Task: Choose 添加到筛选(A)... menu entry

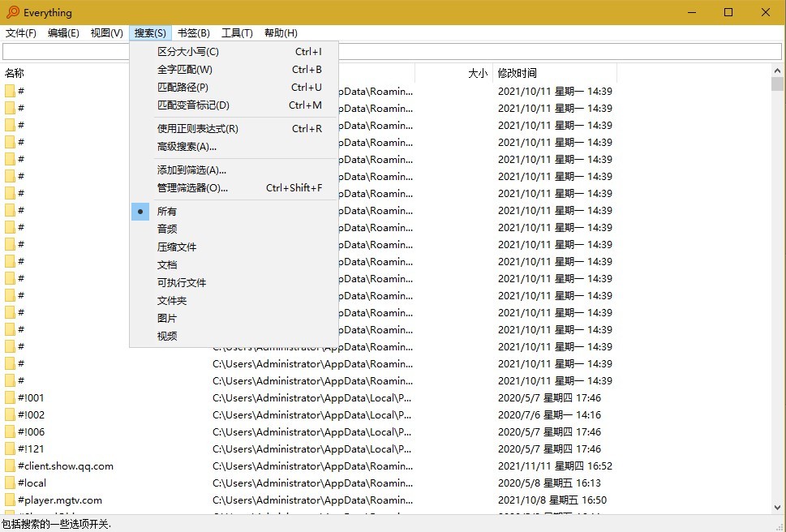Action: click(x=234, y=170)
